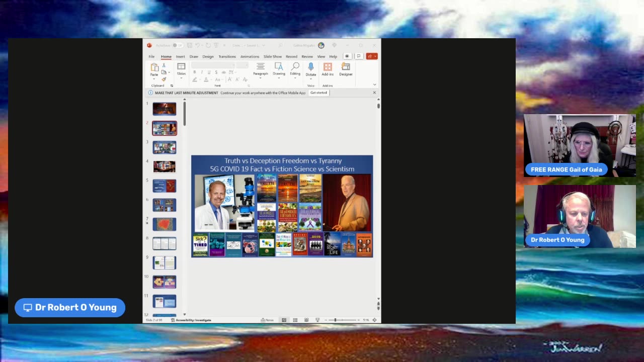The height and width of the screenshot is (362, 644).
Task: Switch to the Review tab
Action: [x=307, y=57]
